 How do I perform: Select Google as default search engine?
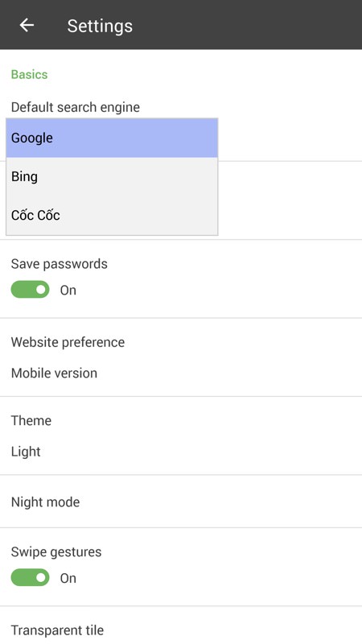(x=112, y=138)
